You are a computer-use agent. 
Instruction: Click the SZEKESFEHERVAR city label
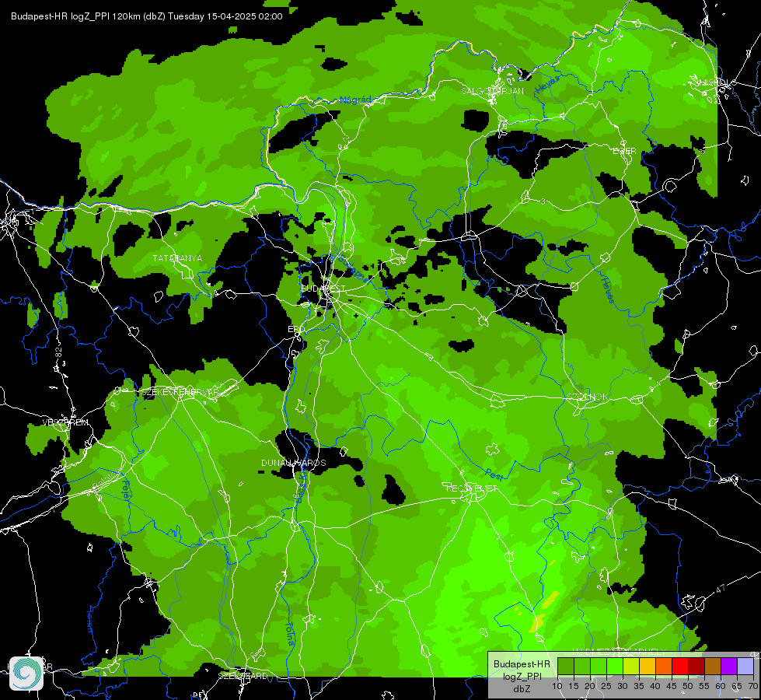tap(180, 391)
